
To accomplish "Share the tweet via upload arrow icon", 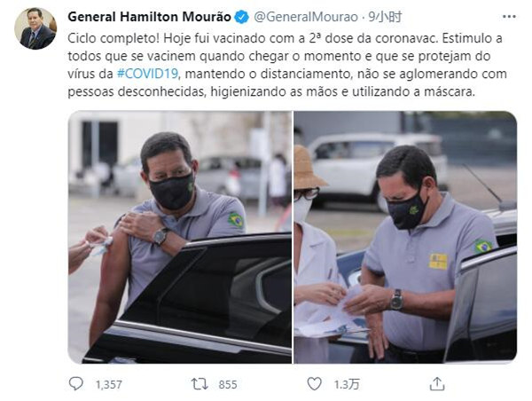I will click(x=437, y=383).
